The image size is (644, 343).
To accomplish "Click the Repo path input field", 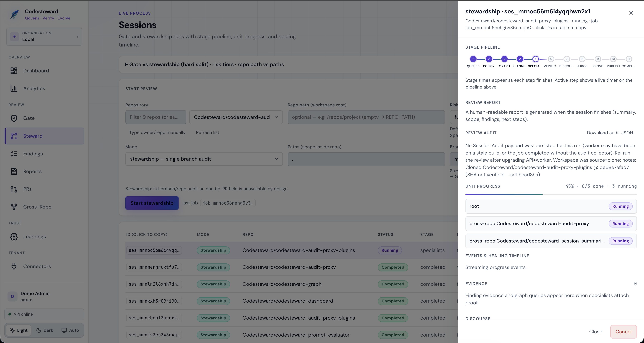I will (x=366, y=117).
